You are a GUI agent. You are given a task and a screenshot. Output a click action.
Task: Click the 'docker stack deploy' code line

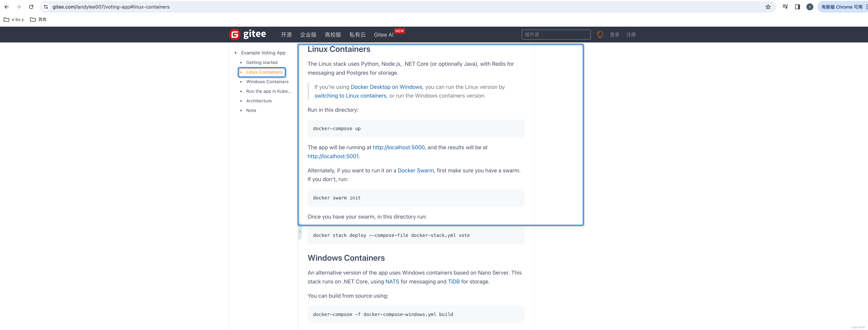[391, 236]
